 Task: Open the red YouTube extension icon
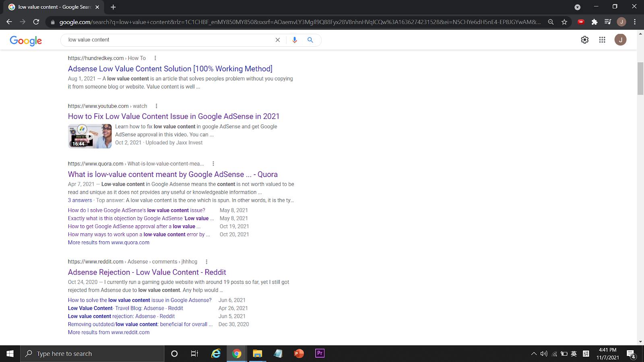pos(581,22)
